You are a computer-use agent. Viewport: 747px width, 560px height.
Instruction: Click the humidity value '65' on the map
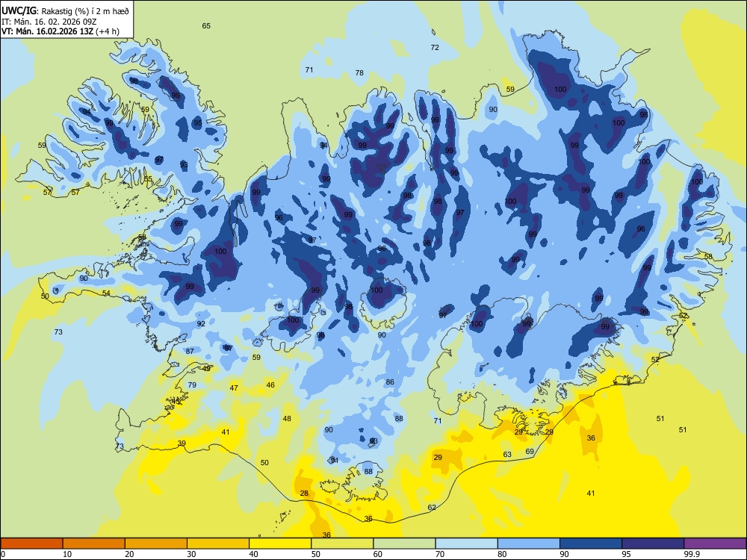[x=206, y=25]
